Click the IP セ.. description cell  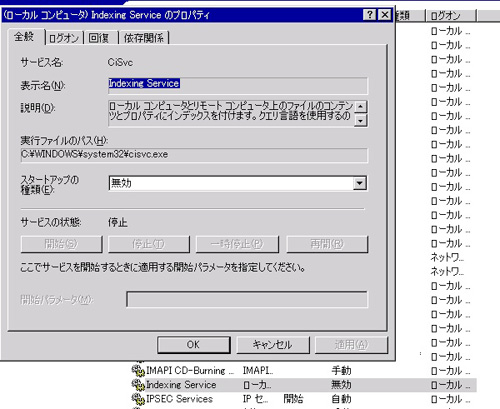[255, 399]
